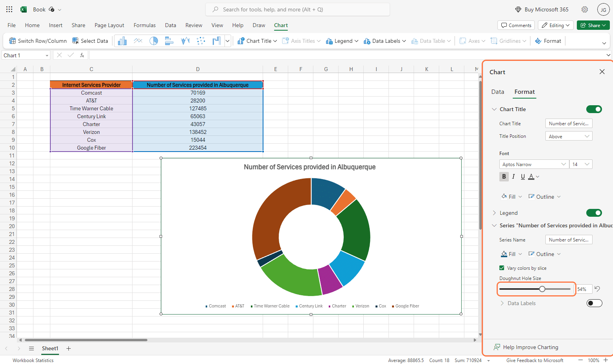The height and width of the screenshot is (364, 613).
Task: Click Switch Row/Column
Action: point(38,41)
